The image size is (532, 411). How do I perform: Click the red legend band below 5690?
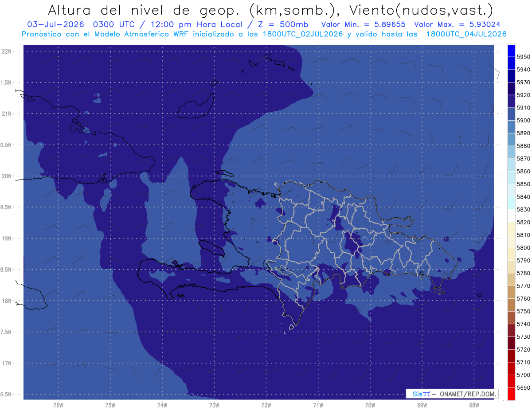[x=511, y=394]
